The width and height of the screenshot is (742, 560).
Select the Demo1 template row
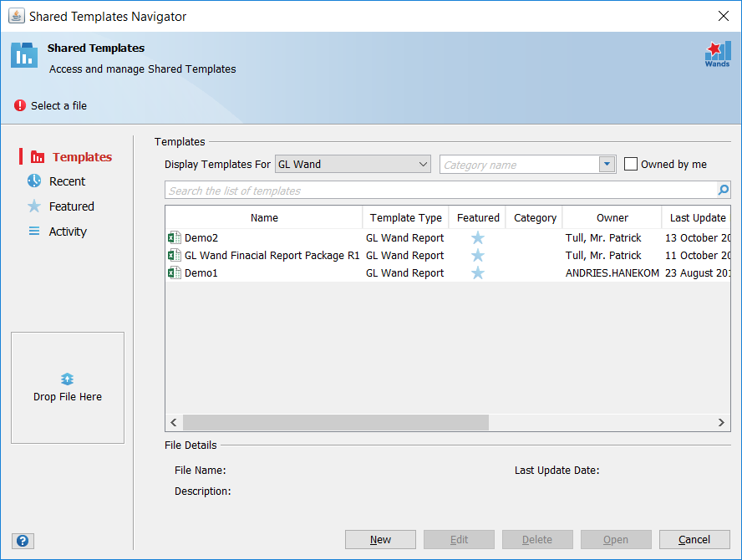coord(448,272)
